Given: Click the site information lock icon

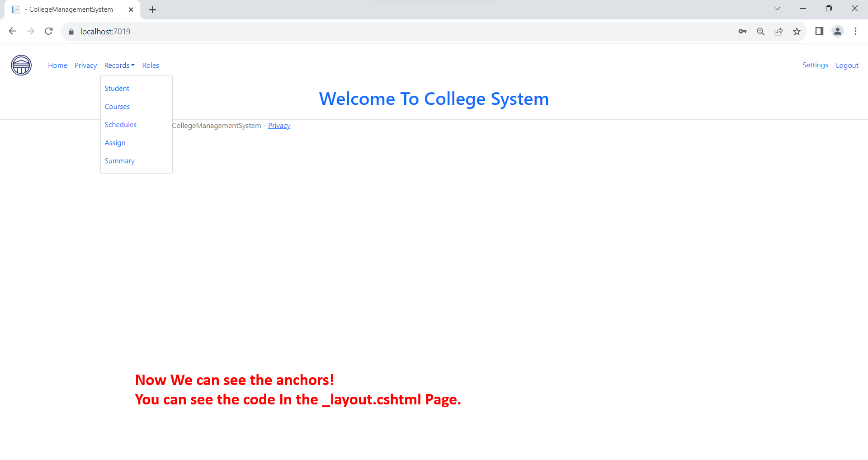Looking at the screenshot, I should click(71, 31).
